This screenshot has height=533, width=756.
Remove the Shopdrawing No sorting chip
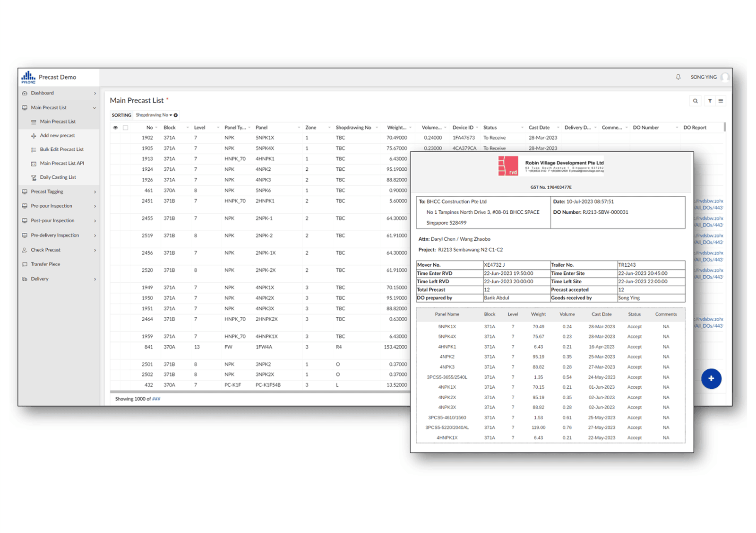(176, 115)
